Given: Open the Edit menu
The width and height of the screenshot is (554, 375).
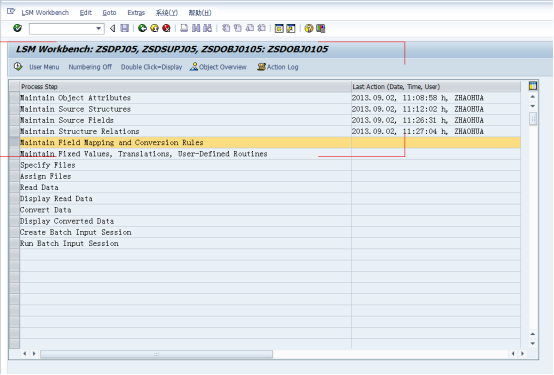Looking at the screenshot, I should click(x=86, y=13).
